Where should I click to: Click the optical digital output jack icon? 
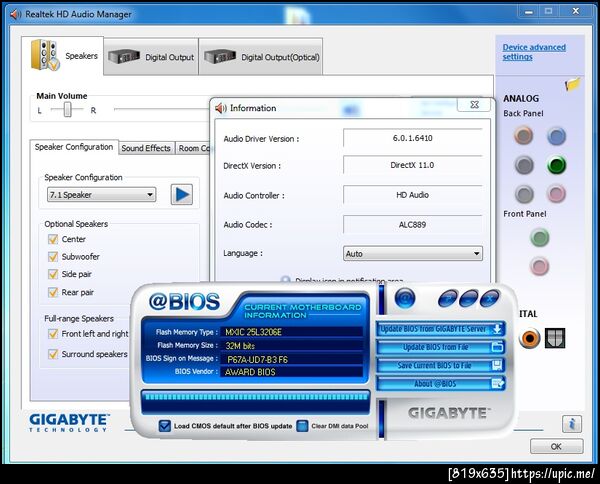click(555, 338)
